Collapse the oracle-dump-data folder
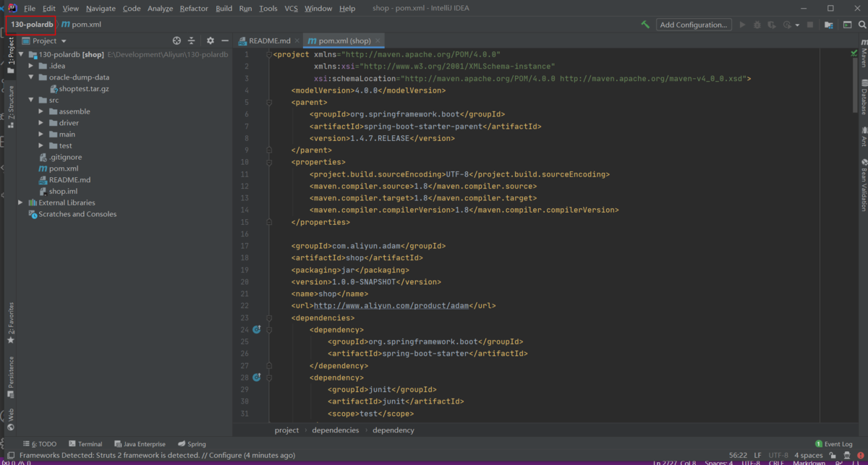The image size is (868, 465). click(31, 77)
